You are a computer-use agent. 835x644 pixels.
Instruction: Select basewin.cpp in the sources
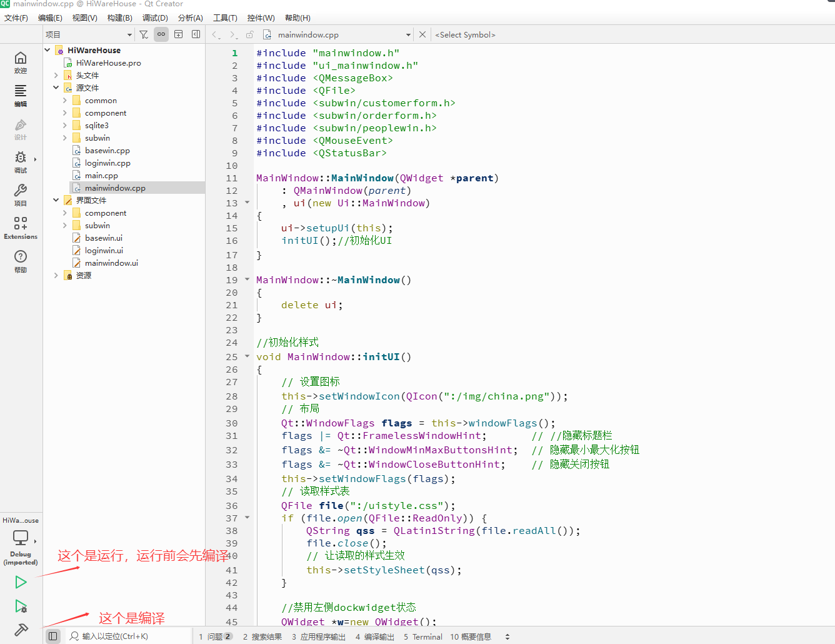coord(107,150)
